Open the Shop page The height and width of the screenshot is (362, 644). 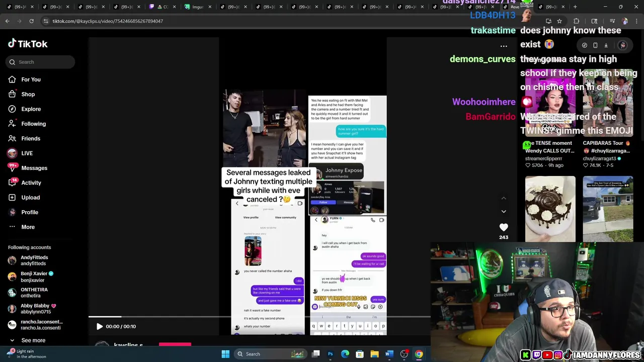click(x=28, y=94)
